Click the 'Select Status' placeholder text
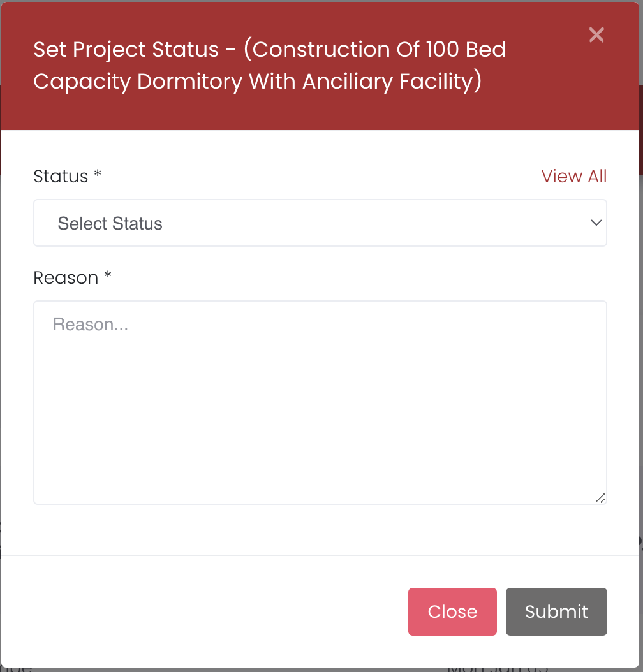The image size is (643, 672). point(110,224)
